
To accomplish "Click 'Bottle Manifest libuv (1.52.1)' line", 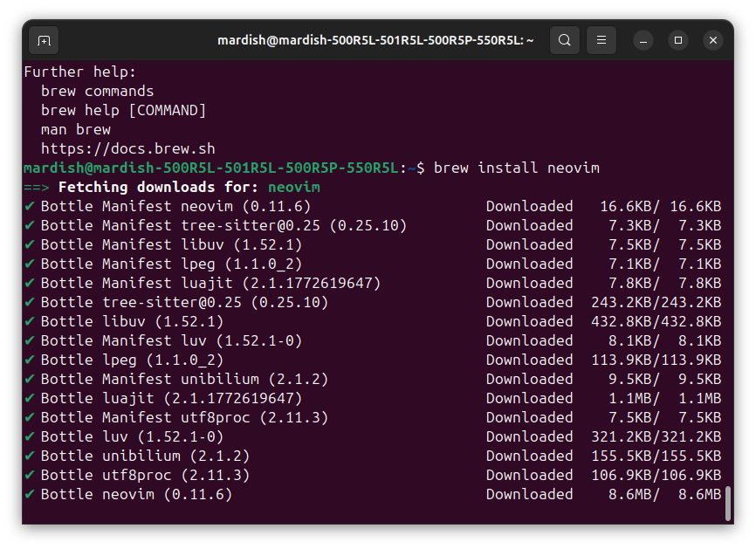I will click(172, 245).
